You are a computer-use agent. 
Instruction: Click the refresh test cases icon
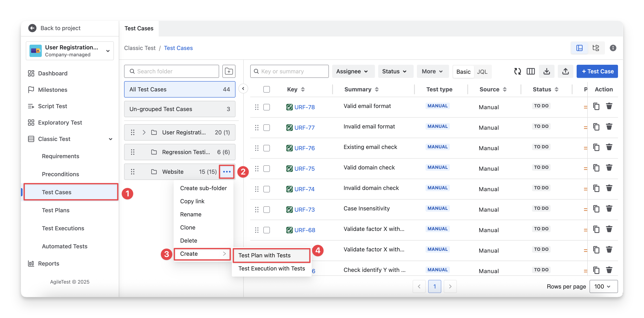[517, 71]
